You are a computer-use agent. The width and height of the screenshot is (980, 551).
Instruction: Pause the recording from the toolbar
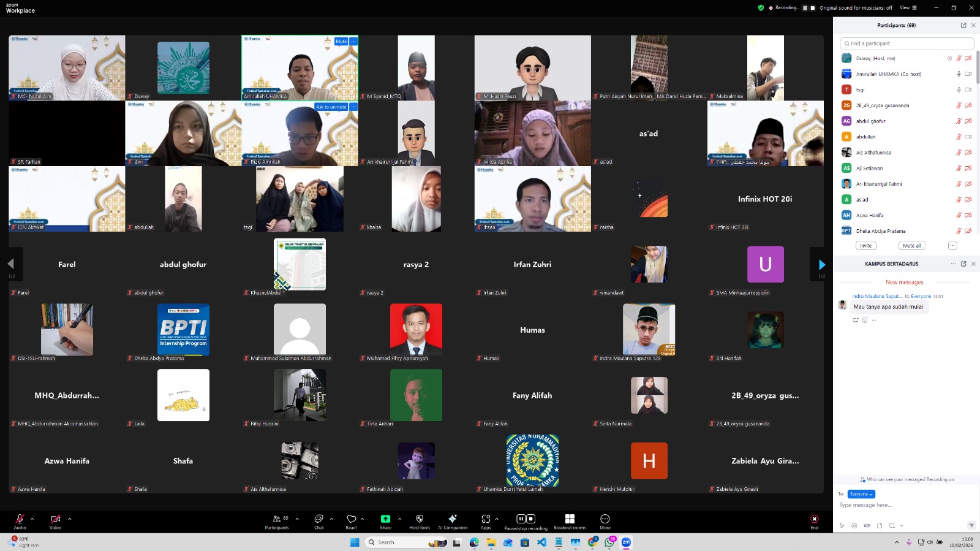pos(521,519)
